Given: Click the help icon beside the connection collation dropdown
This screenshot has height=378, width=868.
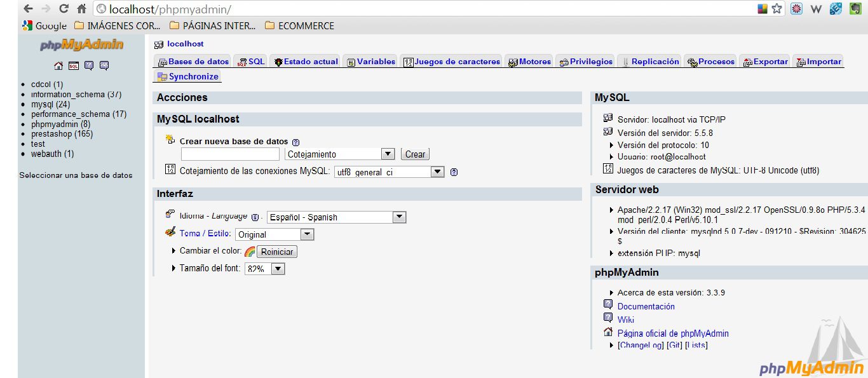Looking at the screenshot, I should tap(454, 172).
